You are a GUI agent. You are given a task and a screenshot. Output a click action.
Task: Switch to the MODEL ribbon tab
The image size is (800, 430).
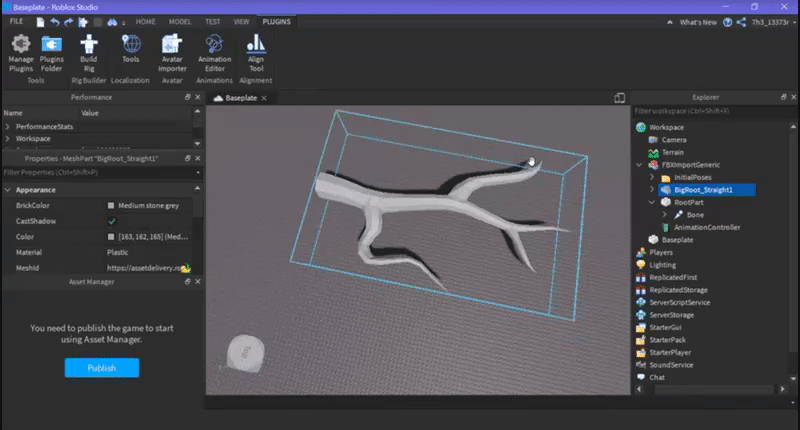[x=182, y=21]
